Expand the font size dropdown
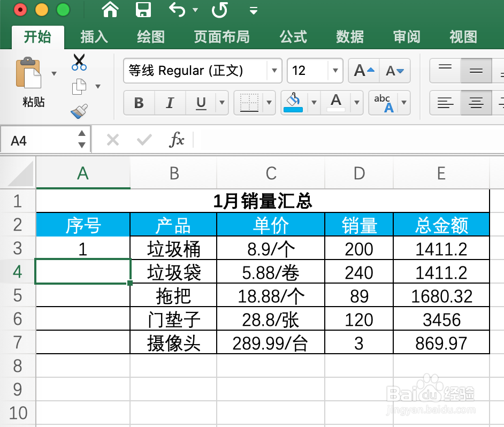 pyautogui.click(x=334, y=71)
